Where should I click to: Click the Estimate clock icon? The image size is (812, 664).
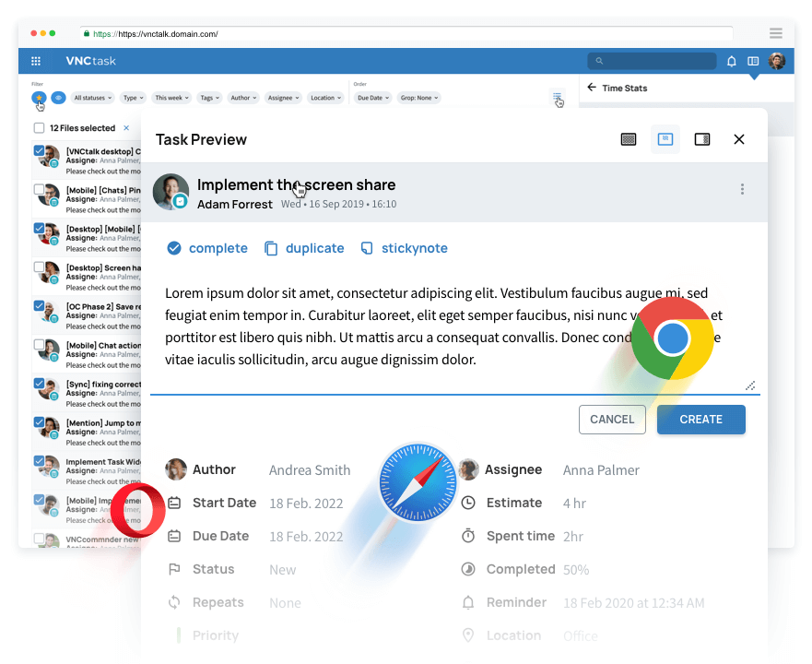tap(468, 503)
